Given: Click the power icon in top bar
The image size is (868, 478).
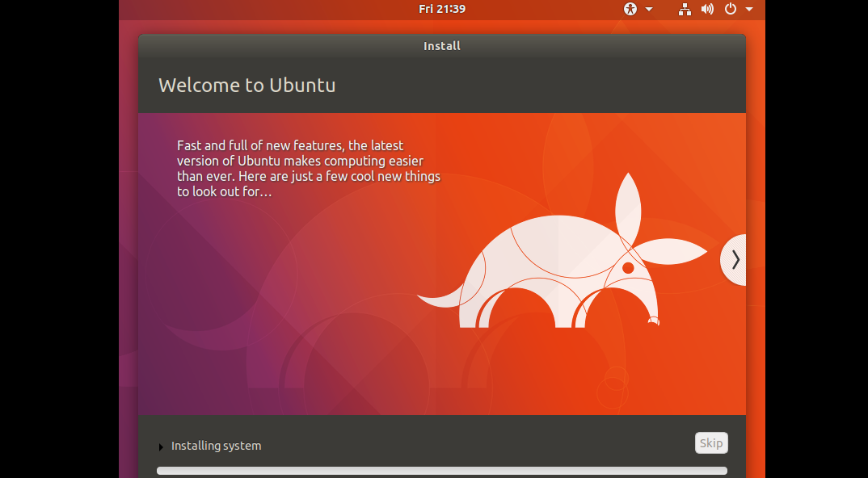Looking at the screenshot, I should pyautogui.click(x=731, y=9).
